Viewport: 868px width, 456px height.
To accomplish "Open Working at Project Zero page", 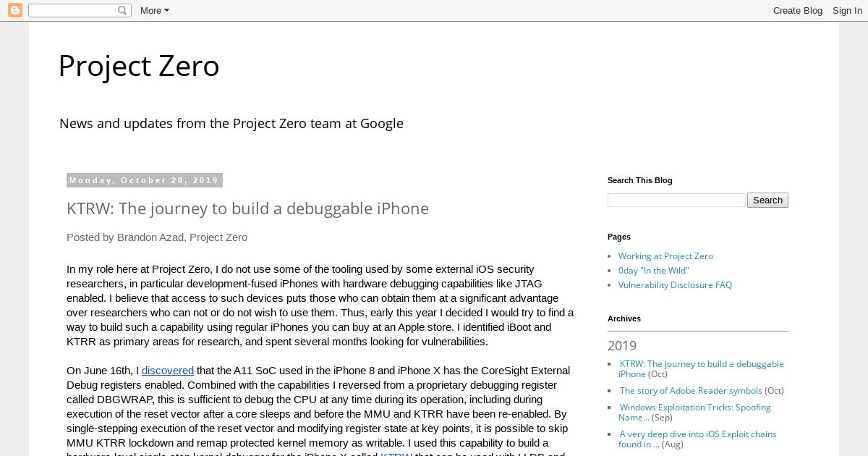I will (665, 256).
